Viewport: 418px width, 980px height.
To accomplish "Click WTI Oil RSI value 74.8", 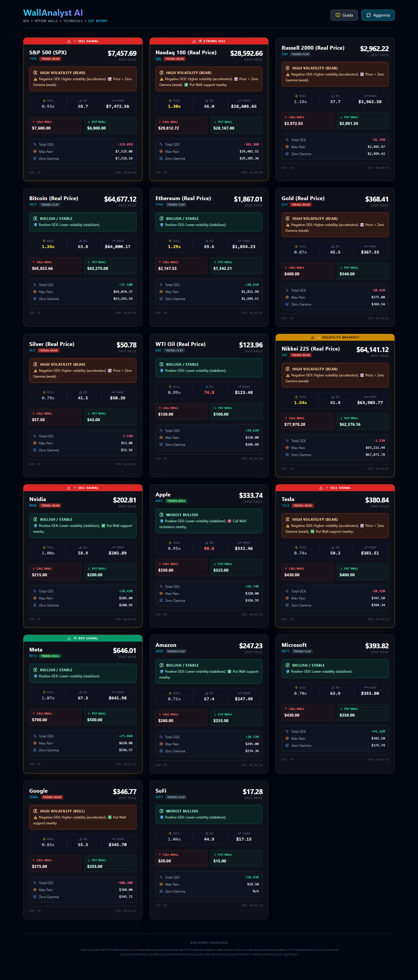I will pos(209,392).
